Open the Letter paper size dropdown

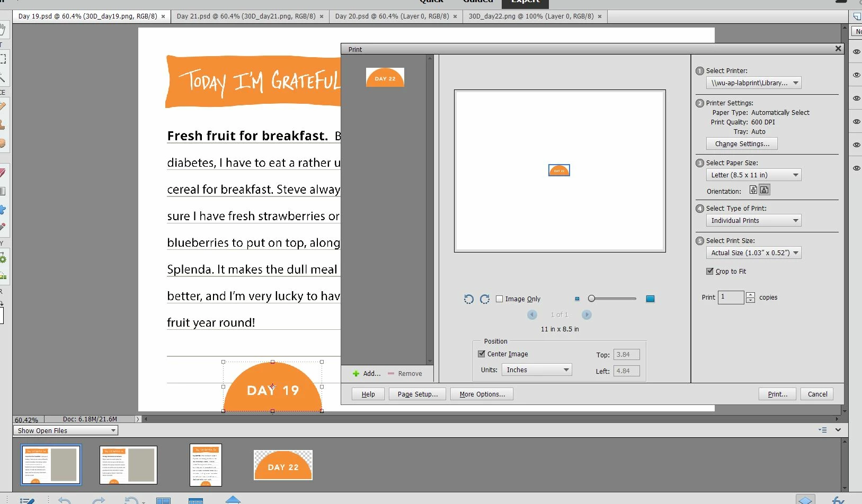tap(753, 175)
